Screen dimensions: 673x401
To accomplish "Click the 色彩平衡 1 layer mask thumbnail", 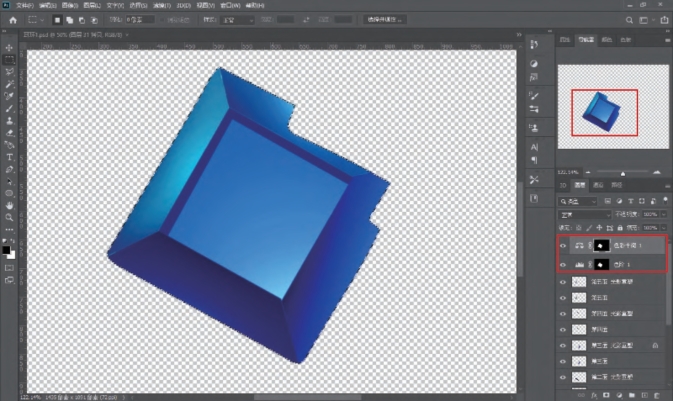I will (x=601, y=246).
